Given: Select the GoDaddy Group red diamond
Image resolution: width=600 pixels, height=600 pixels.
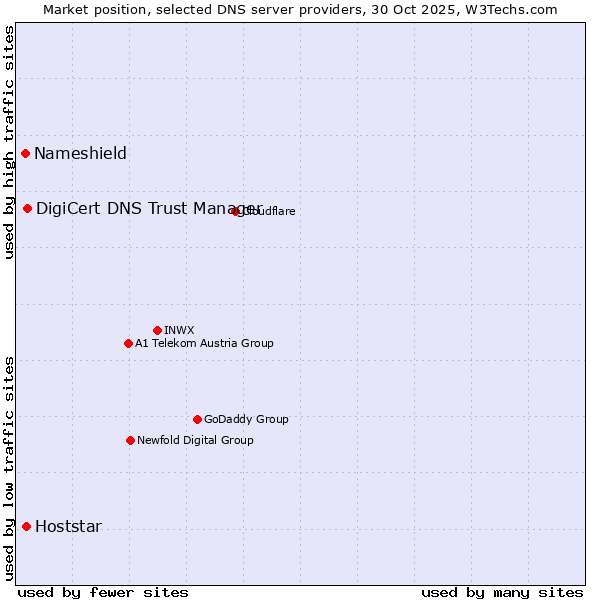Looking at the screenshot, I should [197, 419].
